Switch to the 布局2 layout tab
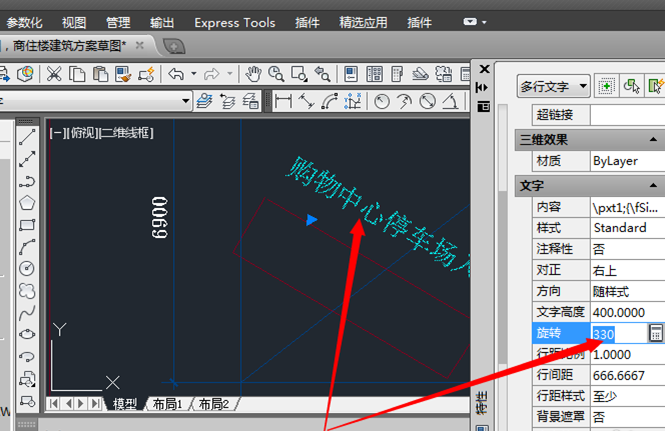Screen dimensions: 665x431 click(x=215, y=404)
